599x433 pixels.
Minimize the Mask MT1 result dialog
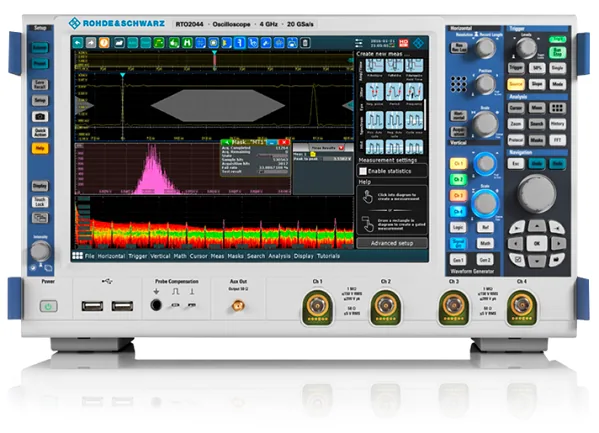272,142
